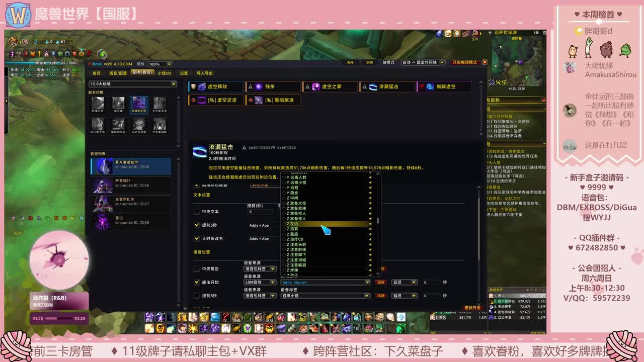The image size is (644, 362).
Task: Open the [私] 黑暗驱逐 spell entry
Action: point(259,100)
